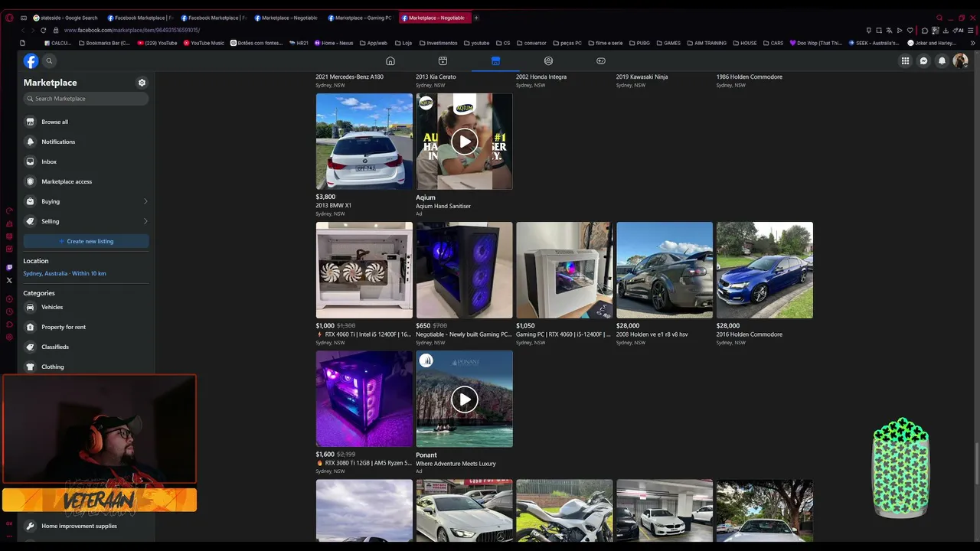Screen dimensions: 980x551
Task: Reload the page with the refresh icon
Action: pos(43,30)
